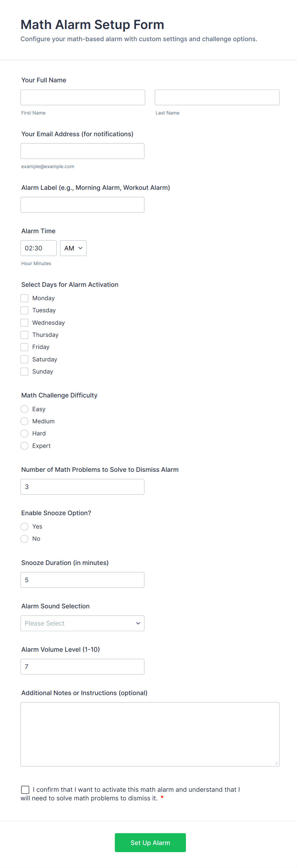
Task: Select No for the snooze option
Action: tap(24, 538)
